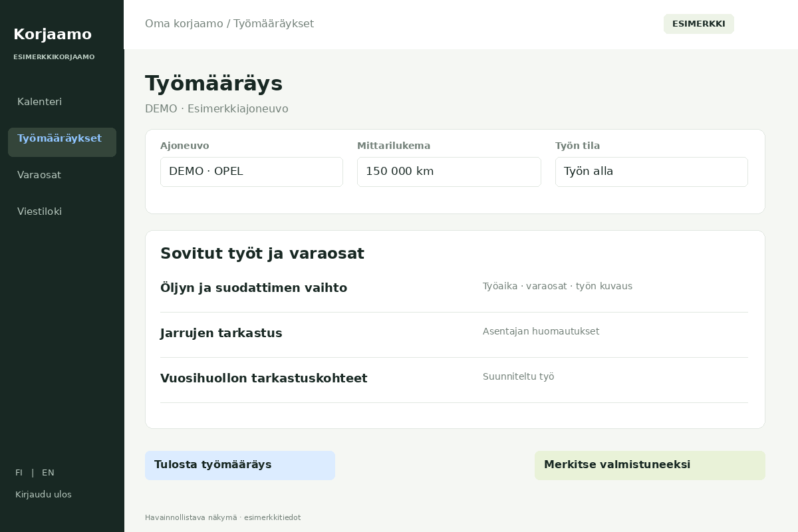
Task: Click the Työn tila field label
Action: (577, 146)
